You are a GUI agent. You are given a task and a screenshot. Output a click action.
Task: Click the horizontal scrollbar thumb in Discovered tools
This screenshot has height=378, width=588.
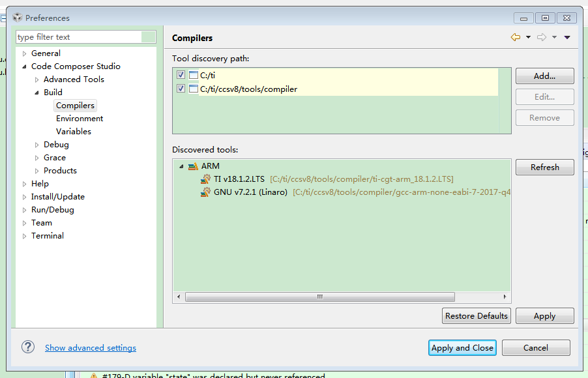click(x=320, y=297)
